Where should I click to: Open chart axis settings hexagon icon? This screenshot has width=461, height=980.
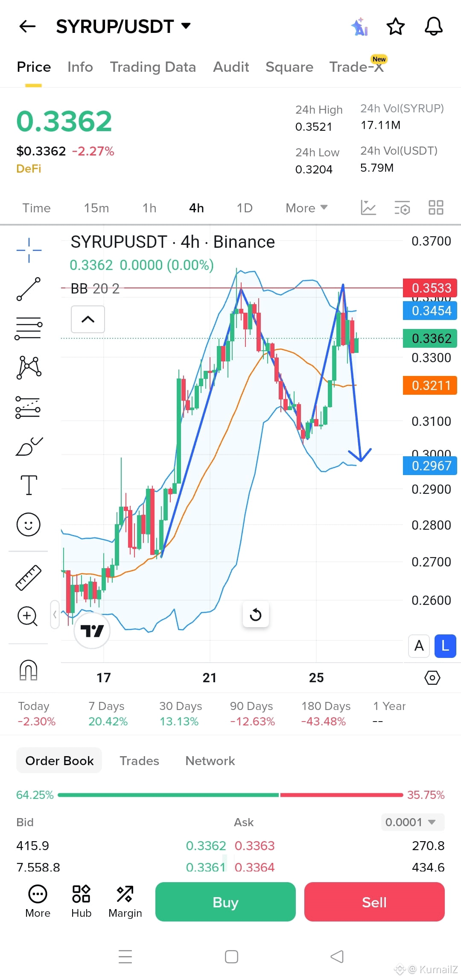point(432,678)
